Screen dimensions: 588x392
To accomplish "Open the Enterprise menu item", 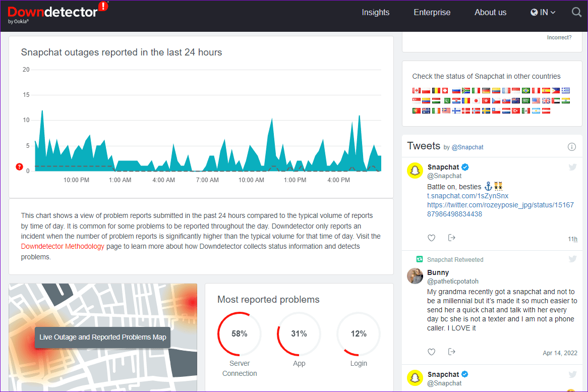I will [x=432, y=12].
